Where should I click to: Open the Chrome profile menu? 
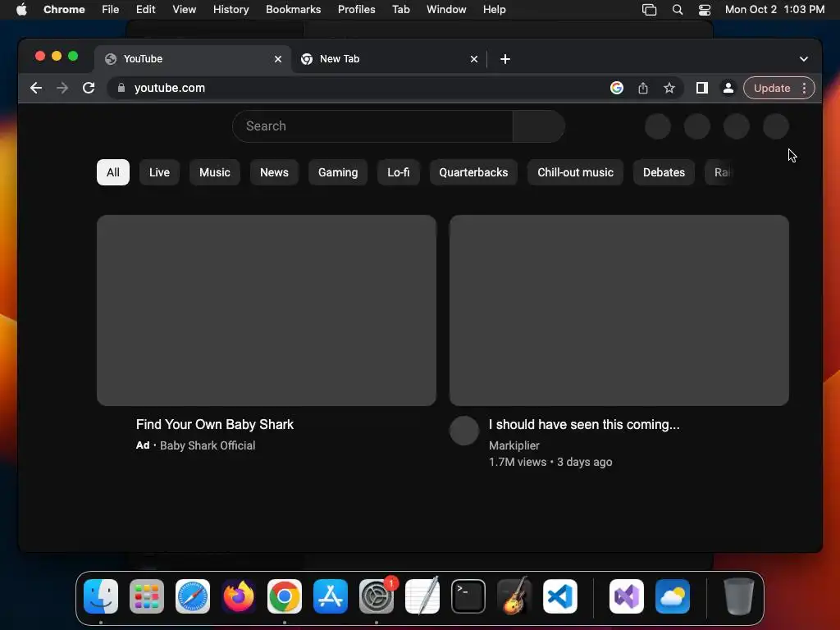(x=728, y=88)
